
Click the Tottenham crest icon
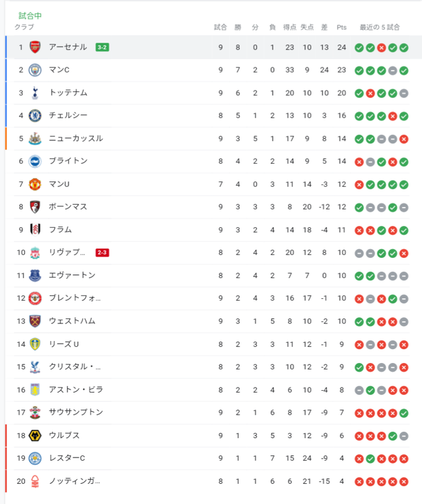(35, 92)
